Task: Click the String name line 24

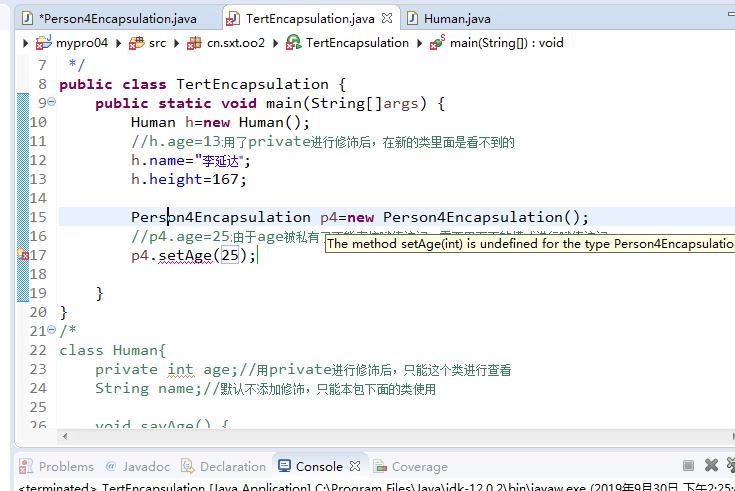Action: pyautogui.click(x=265, y=388)
